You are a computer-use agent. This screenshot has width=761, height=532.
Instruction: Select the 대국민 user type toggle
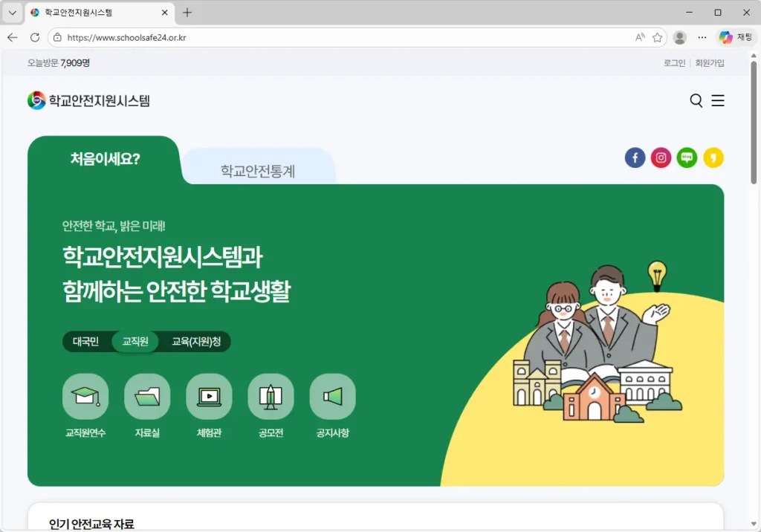tap(85, 342)
